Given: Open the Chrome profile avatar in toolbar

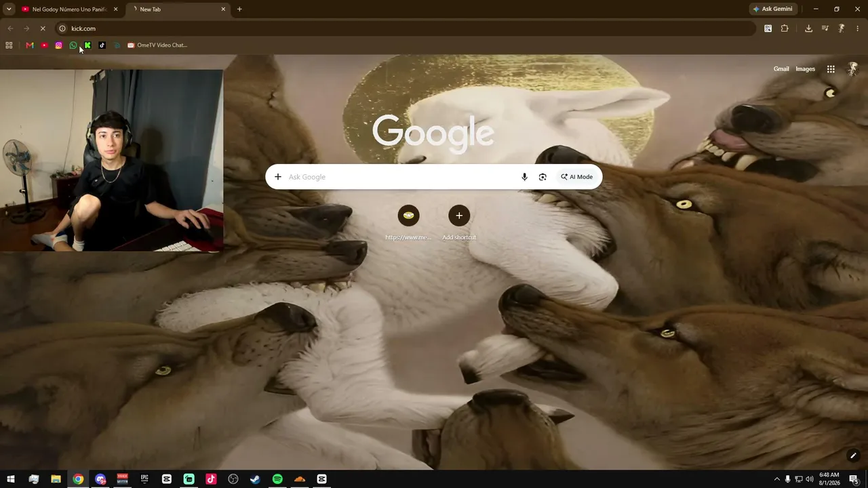Looking at the screenshot, I should click(x=842, y=28).
